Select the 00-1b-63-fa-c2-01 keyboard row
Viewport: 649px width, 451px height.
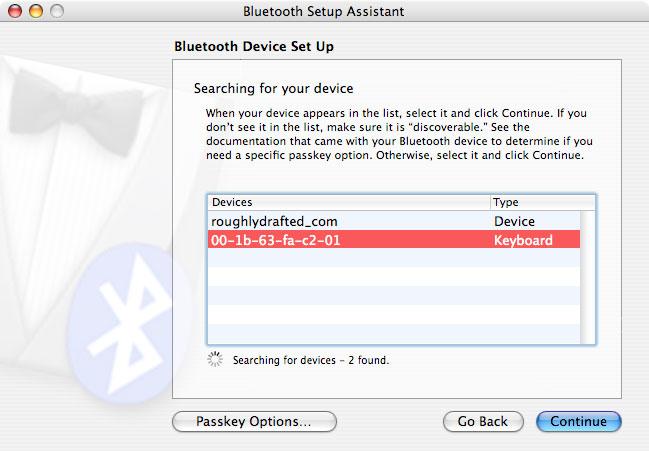(394, 240)
